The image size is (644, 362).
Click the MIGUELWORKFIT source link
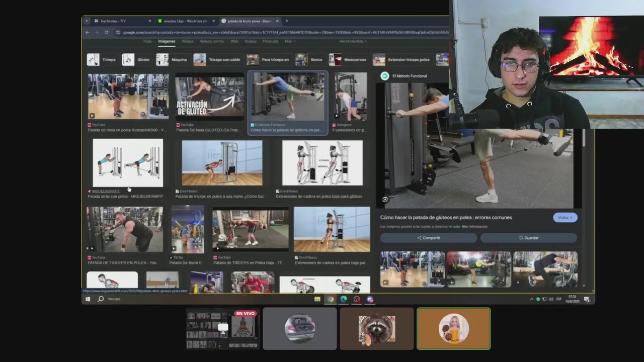[106, 192]
